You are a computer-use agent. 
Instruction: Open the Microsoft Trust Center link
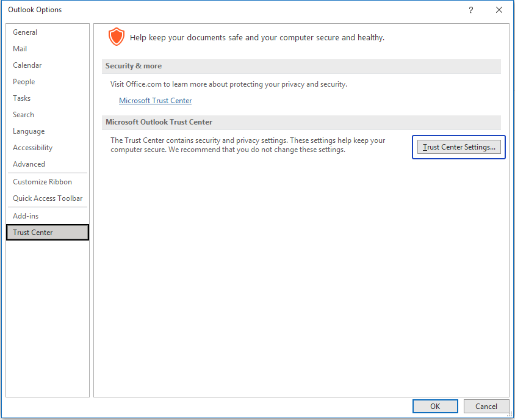coord(155,100)
